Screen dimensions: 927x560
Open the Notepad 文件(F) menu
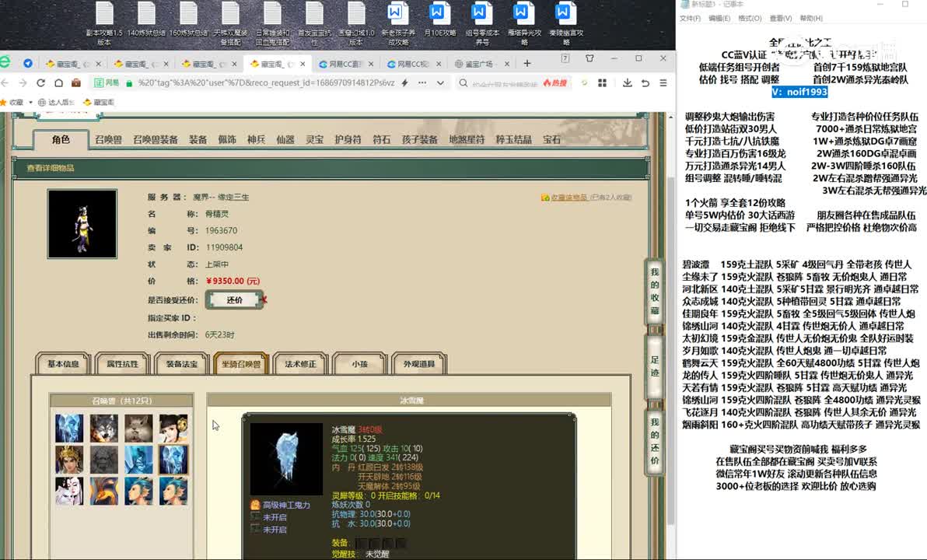[x=690, y=19]
